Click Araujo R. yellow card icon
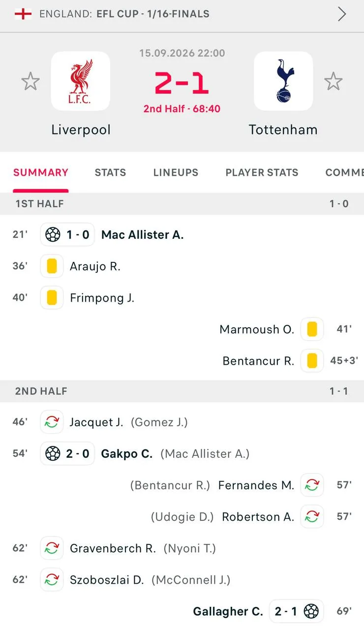The image size is (364, 630). [52, 266]
